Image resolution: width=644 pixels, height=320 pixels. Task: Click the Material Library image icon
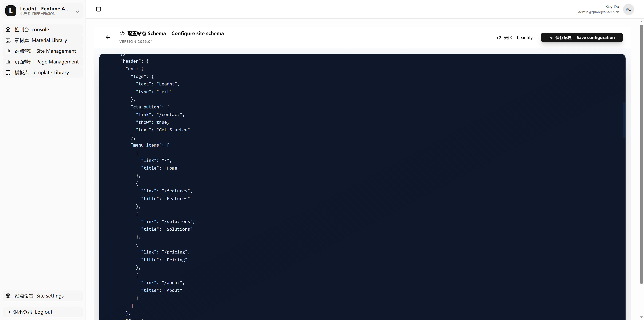pyautogui.click(x=8, y=40)
